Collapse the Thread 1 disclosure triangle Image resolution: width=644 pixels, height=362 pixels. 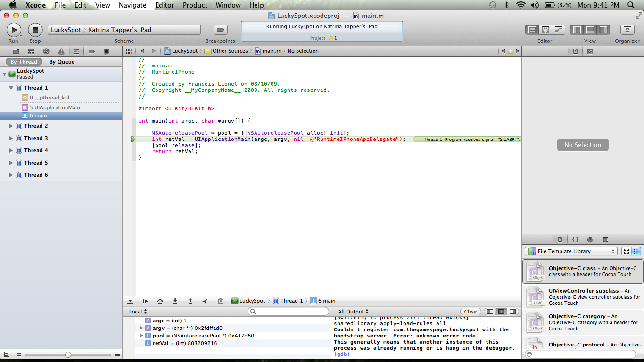click(11, 88)
